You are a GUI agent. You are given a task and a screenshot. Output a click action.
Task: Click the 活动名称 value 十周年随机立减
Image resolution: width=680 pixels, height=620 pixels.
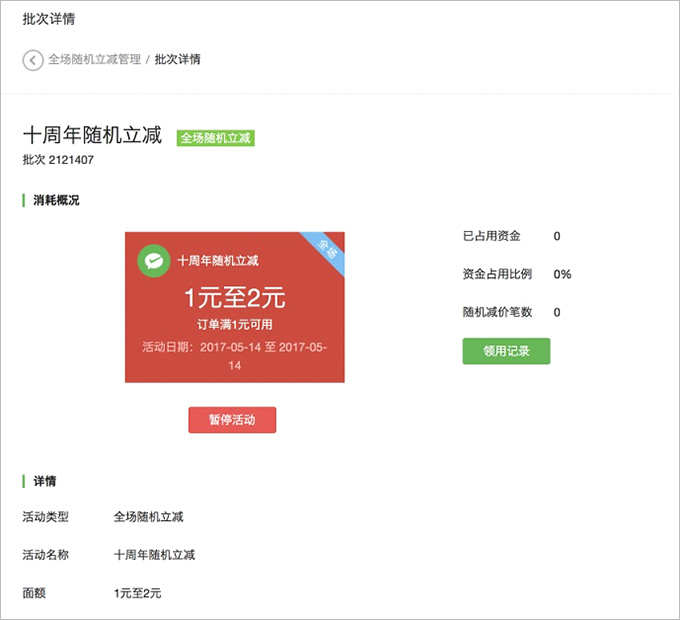point(154,555)
